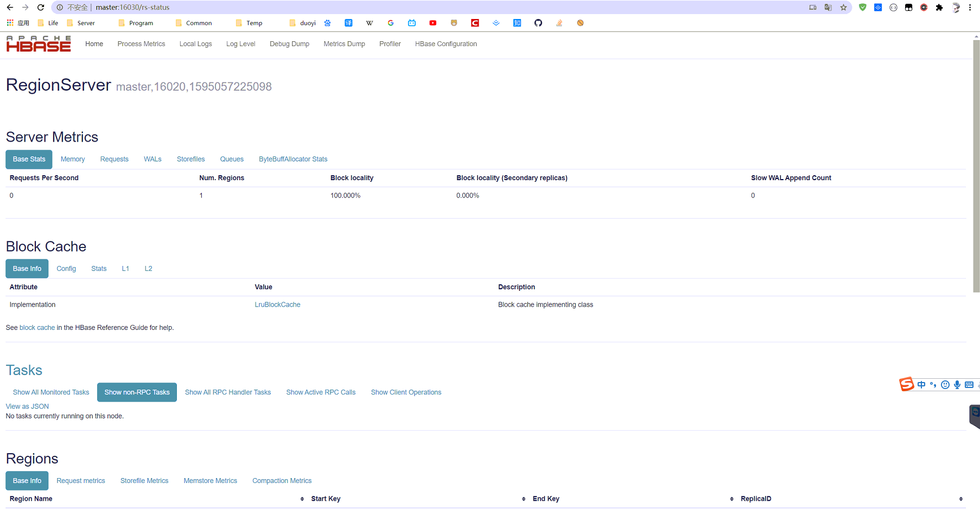Open Debug Dump page
980x509 pixels.
coord(289,44)
